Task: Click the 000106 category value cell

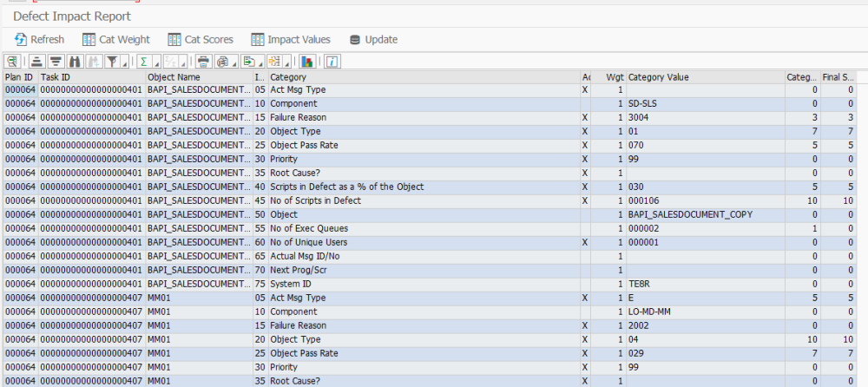Action: pyautogui.click(x=706, y=200)
